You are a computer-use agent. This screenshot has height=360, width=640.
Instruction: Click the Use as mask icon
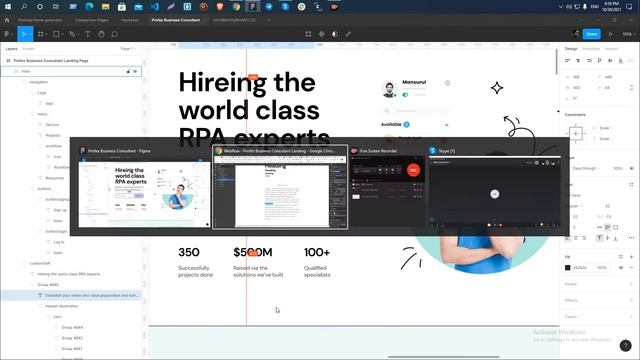[335, 34]
